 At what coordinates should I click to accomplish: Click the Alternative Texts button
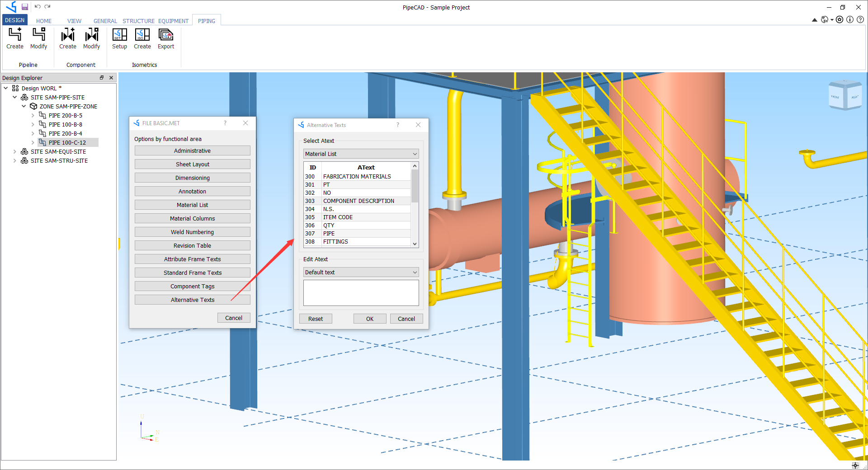[193, 300]
